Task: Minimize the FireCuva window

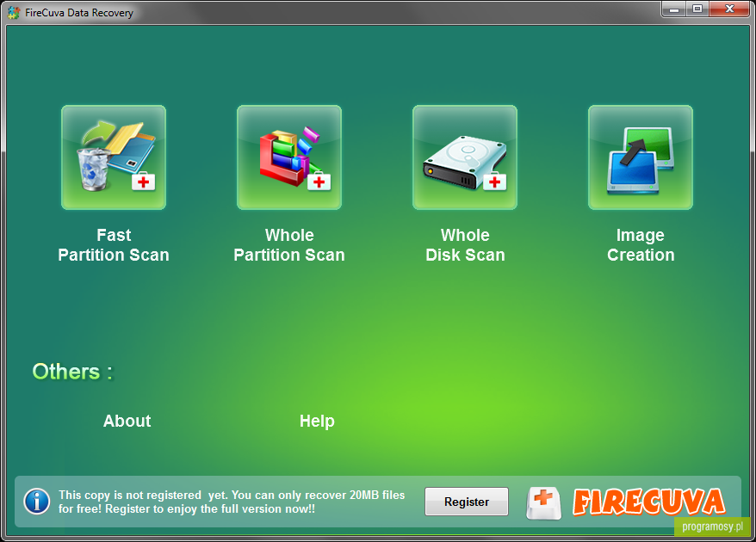Action: click(x=674, y=9)
